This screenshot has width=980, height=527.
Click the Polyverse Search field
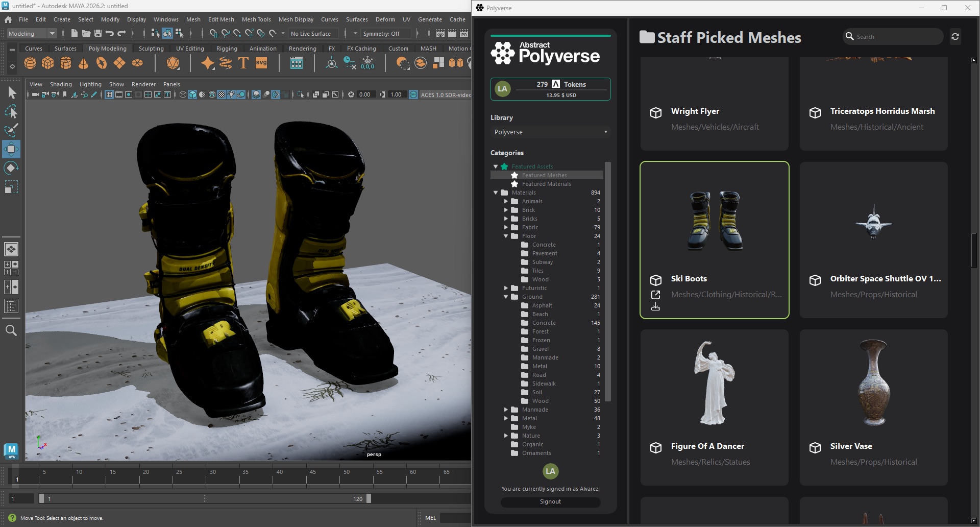pyautogui.click(x=893, y=37)
